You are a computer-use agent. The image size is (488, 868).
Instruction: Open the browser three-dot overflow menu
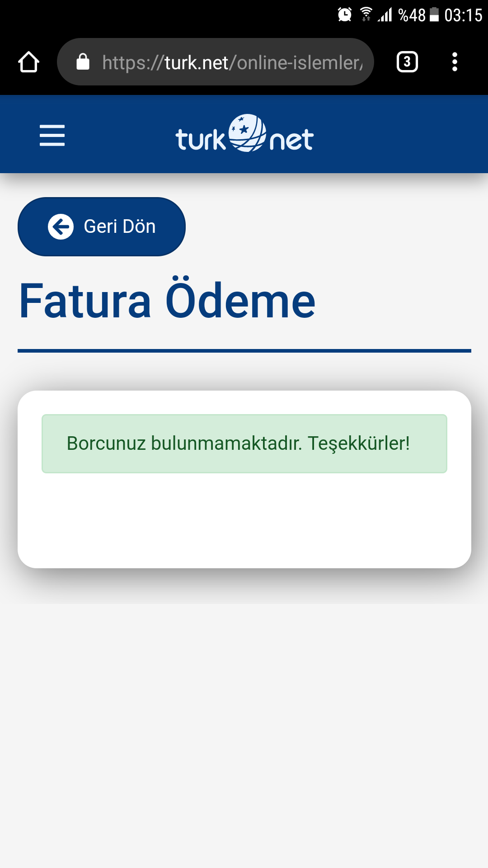[455, 62]
